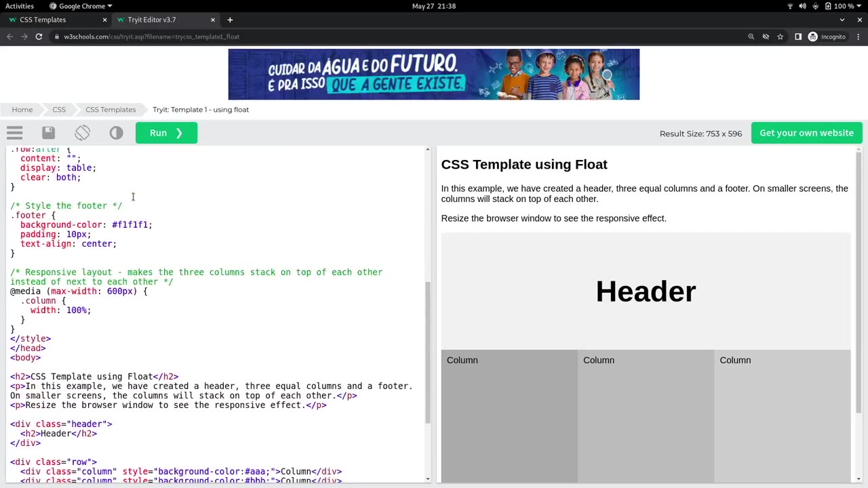Screen dimensions: 868x488
Task: Click the '/* Style the footer */' comment line
Action: coord(66,205)
